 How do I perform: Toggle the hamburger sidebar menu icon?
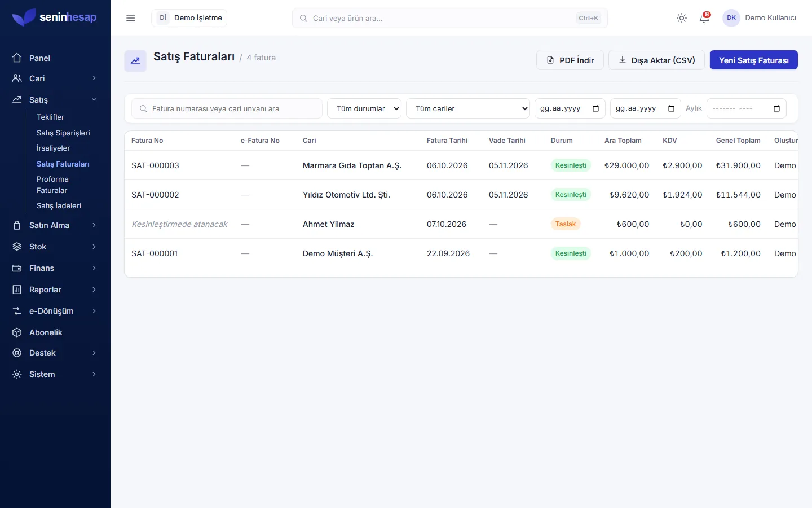point(131,18)
